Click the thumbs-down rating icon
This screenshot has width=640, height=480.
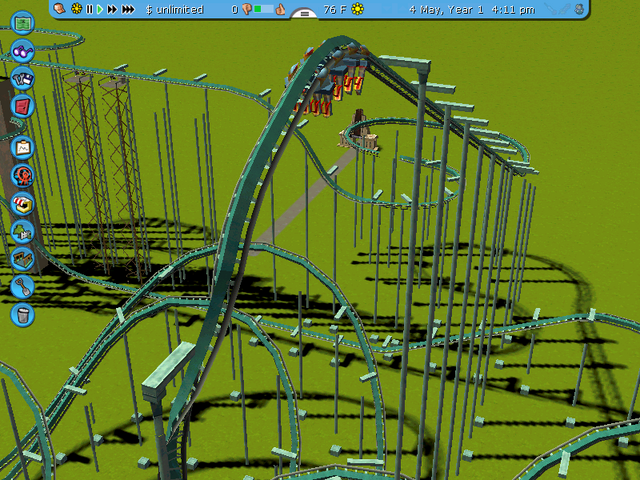click(247, 9)
